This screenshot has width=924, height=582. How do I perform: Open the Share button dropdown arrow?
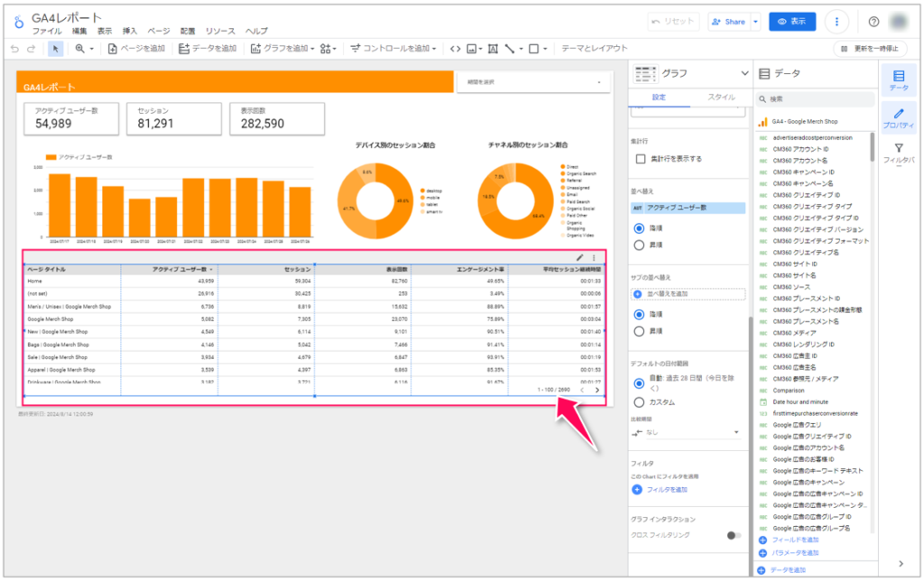tap(756, 22)
